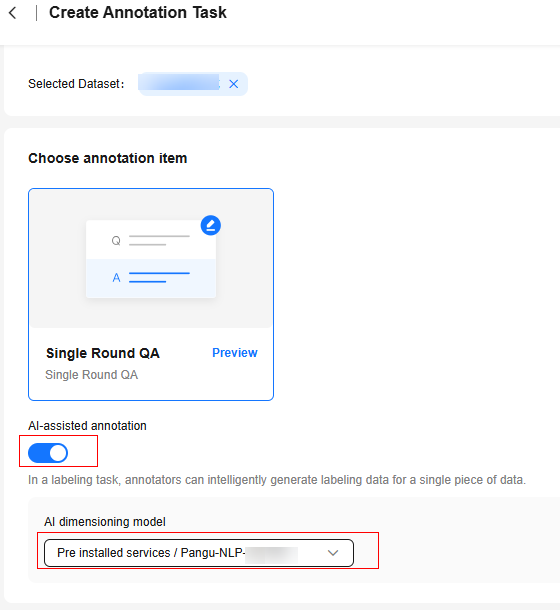
Task: Click the gray Single Round QA subtitle
Action: (91, 375)
